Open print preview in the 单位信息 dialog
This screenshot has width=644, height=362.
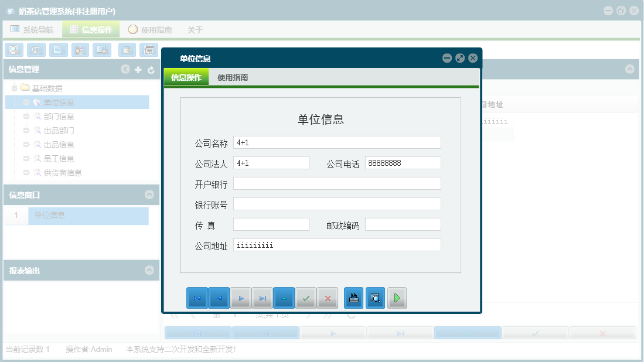pos(375,298)
